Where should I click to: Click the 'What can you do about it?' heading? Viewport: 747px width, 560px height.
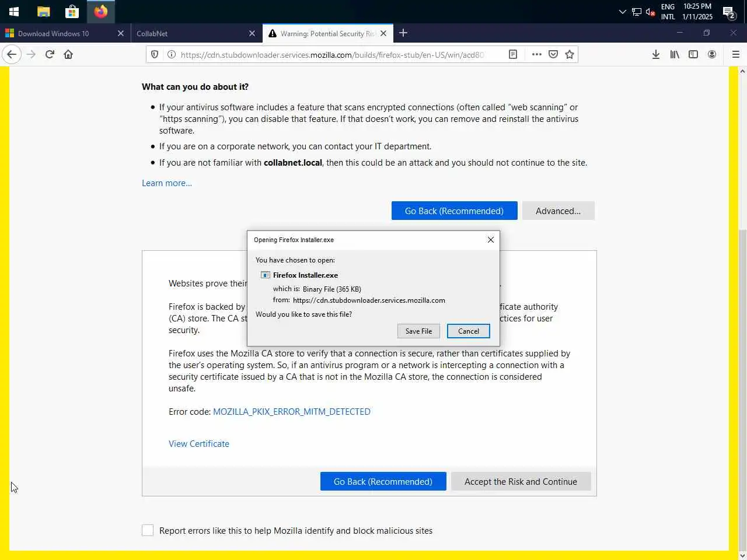click(x=195, y=87)
